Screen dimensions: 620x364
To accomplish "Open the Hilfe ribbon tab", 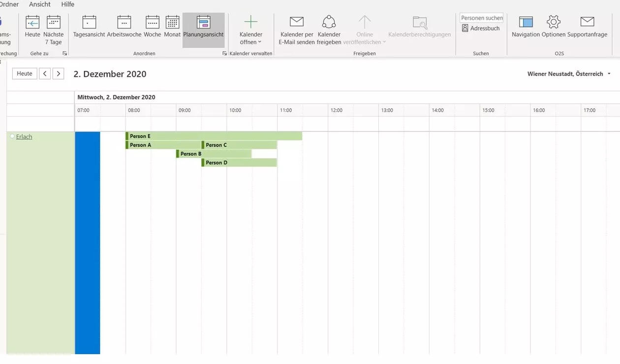I will (68, 4).
